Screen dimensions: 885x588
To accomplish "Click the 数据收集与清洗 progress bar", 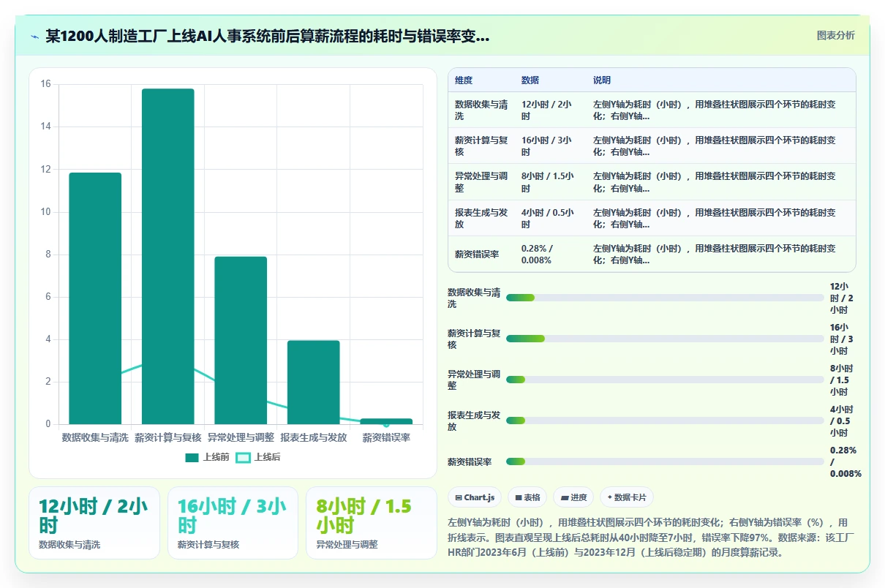I will coord(665,298).
